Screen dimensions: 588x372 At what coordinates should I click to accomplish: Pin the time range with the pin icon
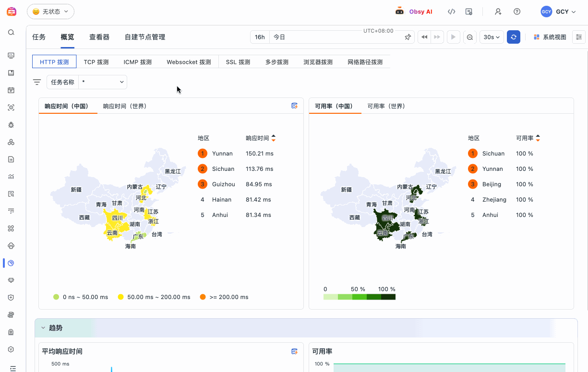coord(408,37)
